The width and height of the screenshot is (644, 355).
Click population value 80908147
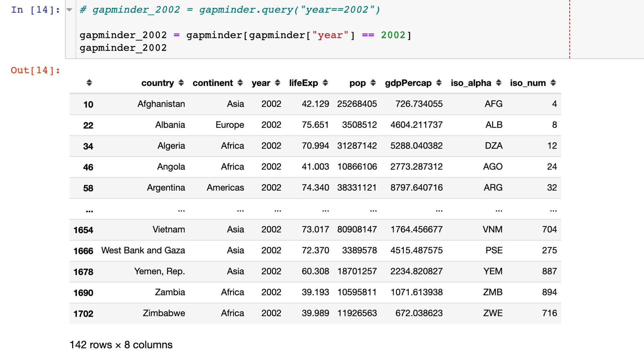[x=357, y=229]
